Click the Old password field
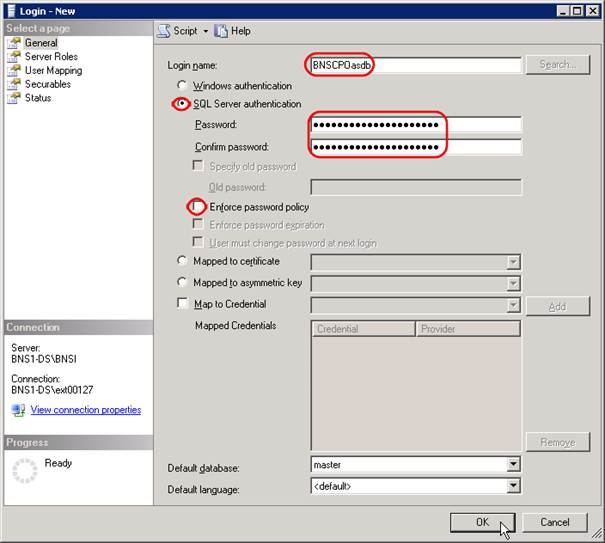 416,187
